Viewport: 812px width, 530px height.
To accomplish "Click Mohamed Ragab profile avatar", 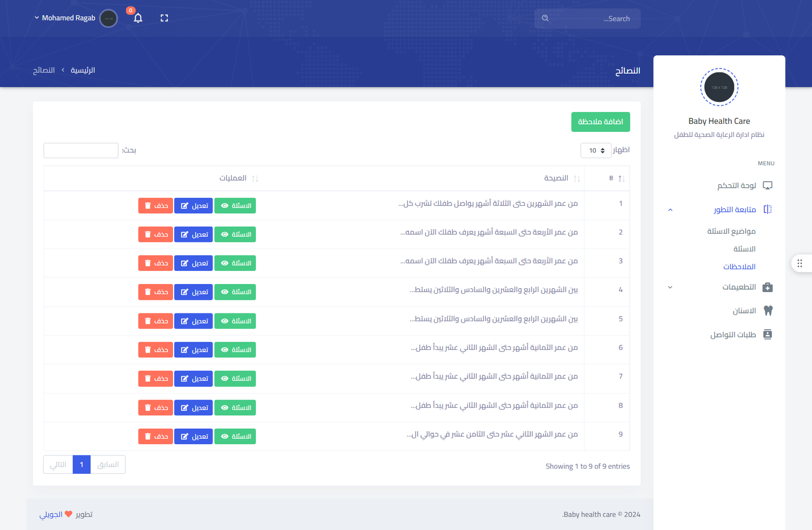I will coord(109,18).
